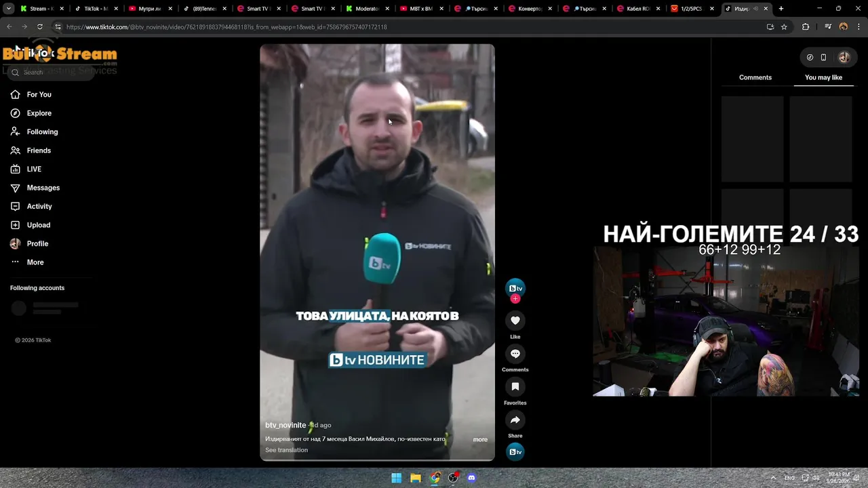Viewport: 868px width, 488px height.
Task: Open the btv_novinite author name
Action: [285, 425]
